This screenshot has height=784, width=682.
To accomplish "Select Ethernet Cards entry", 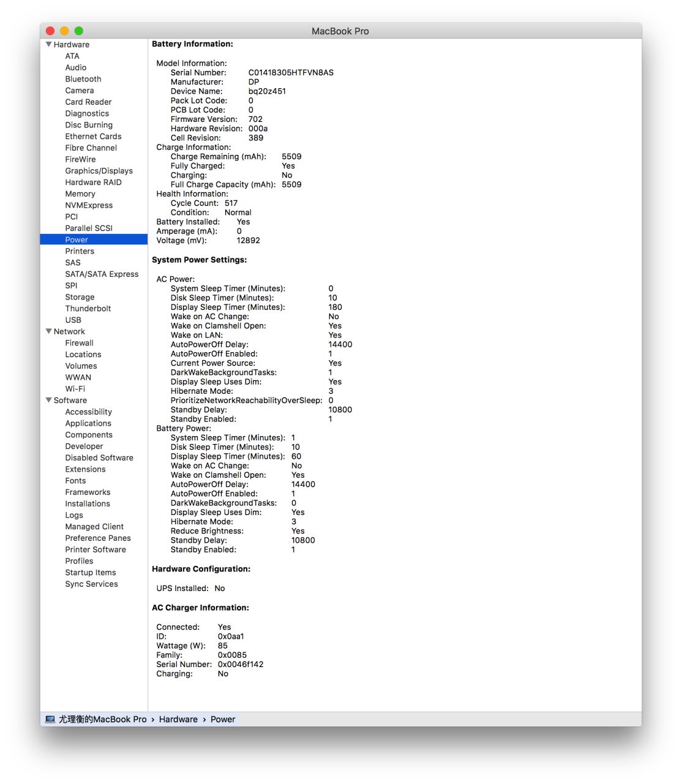I will point(93,136).
